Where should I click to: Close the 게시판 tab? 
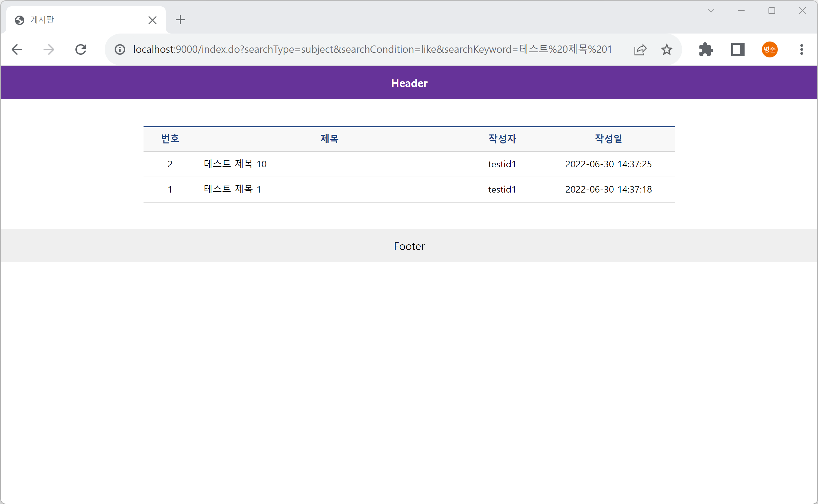(153, 20)
